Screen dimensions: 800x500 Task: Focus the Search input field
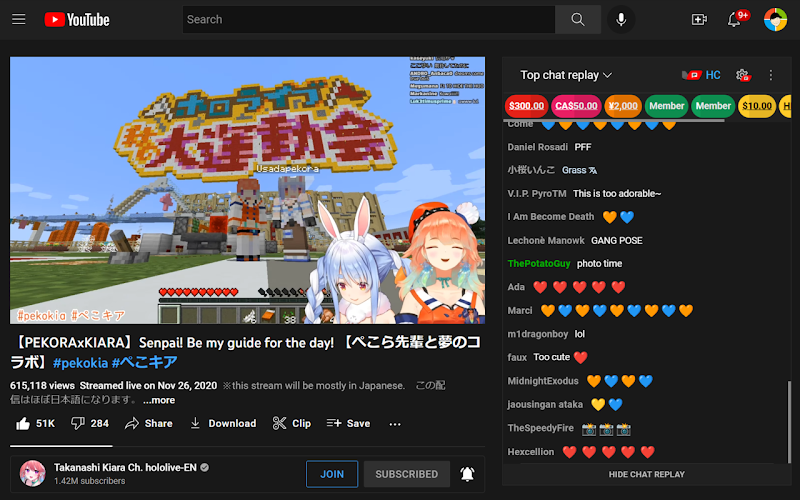(368, 19)
